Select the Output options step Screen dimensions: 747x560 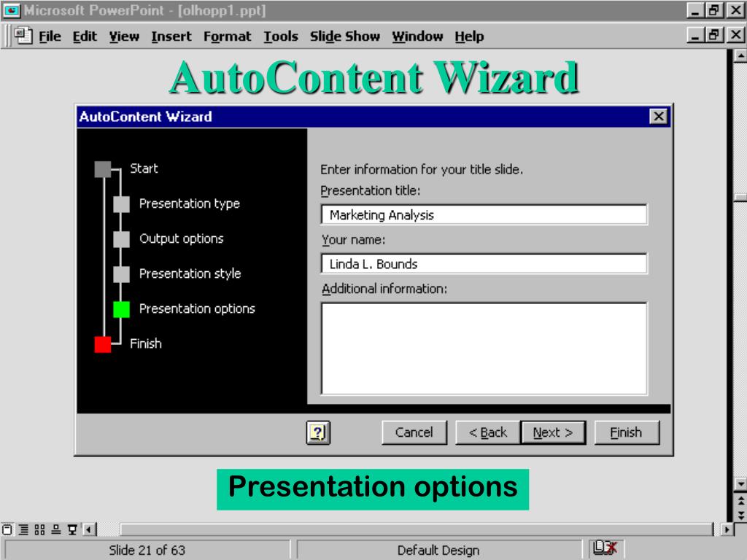(122, 239)
